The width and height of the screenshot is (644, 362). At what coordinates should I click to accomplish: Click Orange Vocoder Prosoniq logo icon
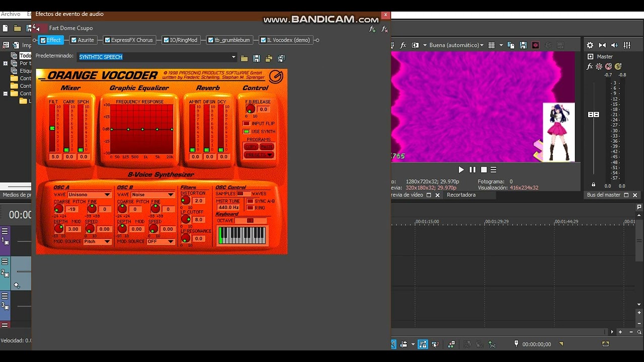pyautogui.click(x=276, y=76)
